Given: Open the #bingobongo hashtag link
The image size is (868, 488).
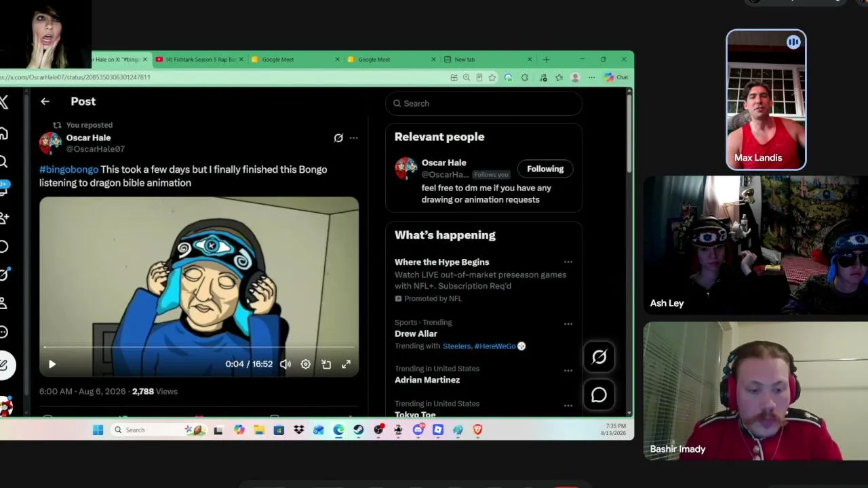Looking at the screenshot, I should tap(68, 169).
